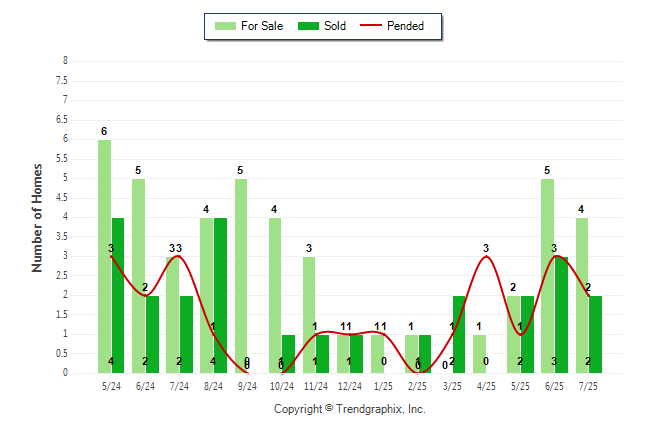646x434 pixels.
Task: Click the Sold legend green swatch
Action: [x=308, y=26]
